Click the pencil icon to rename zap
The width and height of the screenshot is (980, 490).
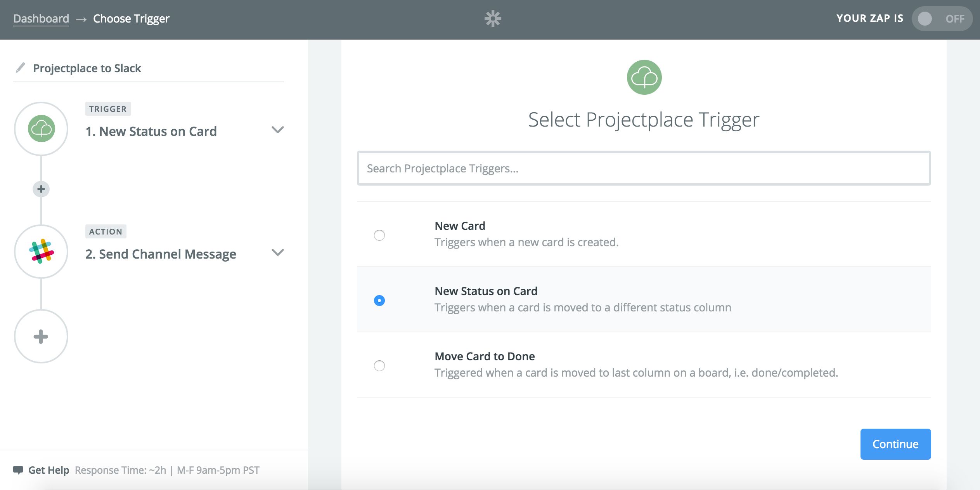point(20,68)
